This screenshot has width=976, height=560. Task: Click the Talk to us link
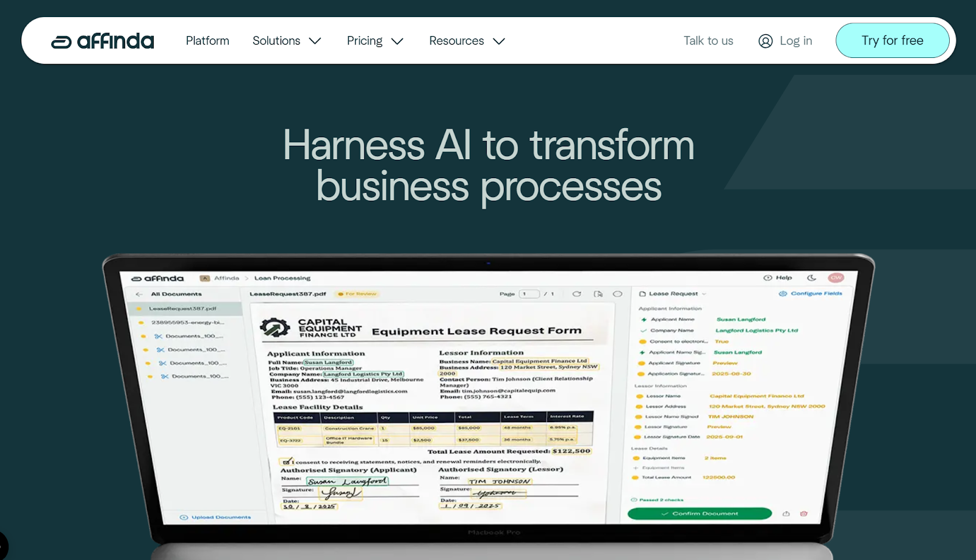point(708,41)
